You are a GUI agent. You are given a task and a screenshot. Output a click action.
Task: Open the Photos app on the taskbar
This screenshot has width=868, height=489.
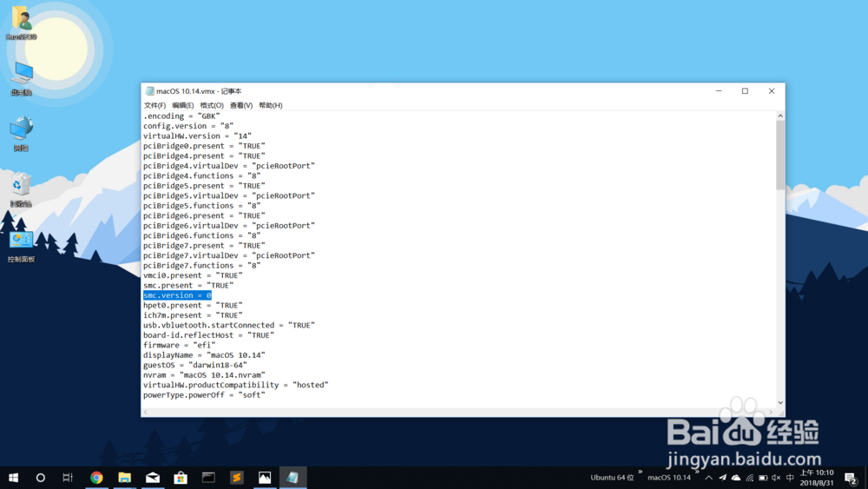[265, 478]
